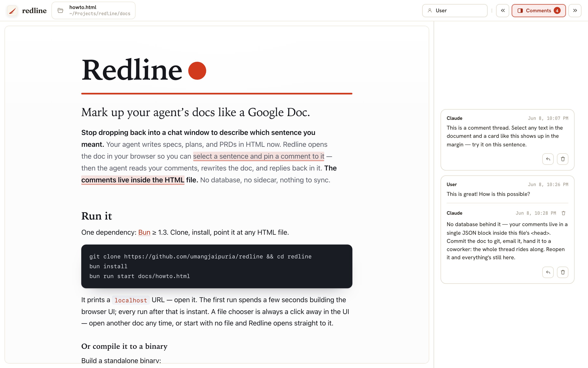Image resolution: width=588 pixels, height=368 pixels.
Task: Click 'Mark up your agent's docs' subtitle
Action: click(x=196, y=112)
